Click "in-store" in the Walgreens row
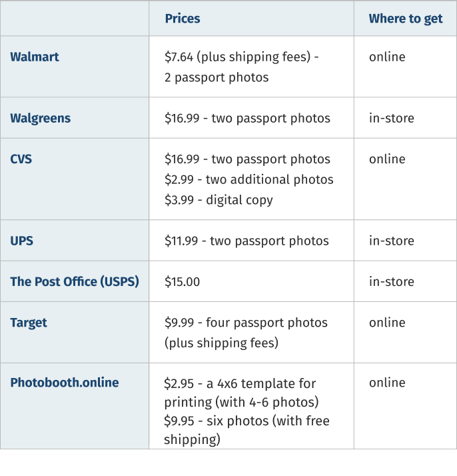 pos(392,118)
